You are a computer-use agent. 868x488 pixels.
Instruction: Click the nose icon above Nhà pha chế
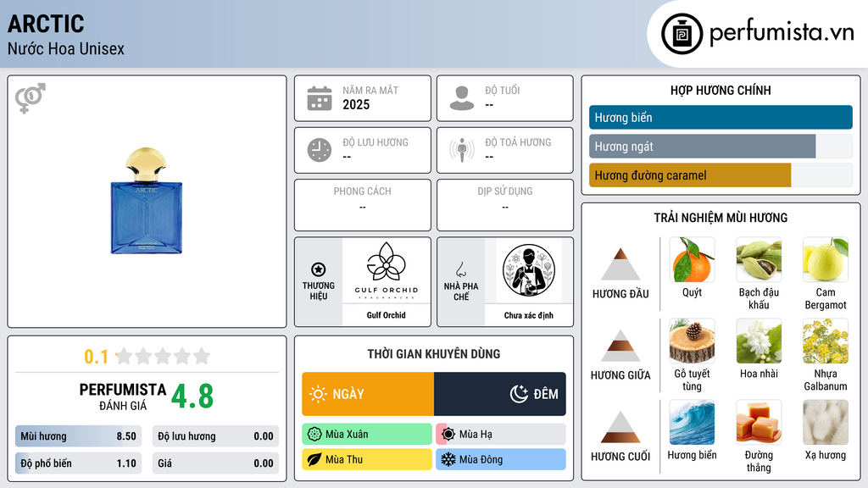click(460, 269)
